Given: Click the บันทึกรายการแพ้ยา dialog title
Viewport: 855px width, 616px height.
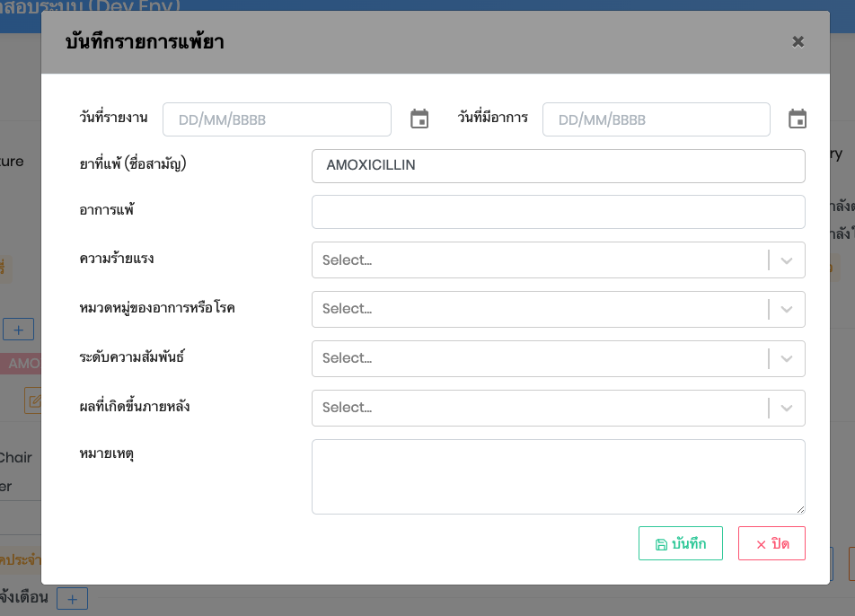Looking at the screenshot, I should (x=145, y=41).
